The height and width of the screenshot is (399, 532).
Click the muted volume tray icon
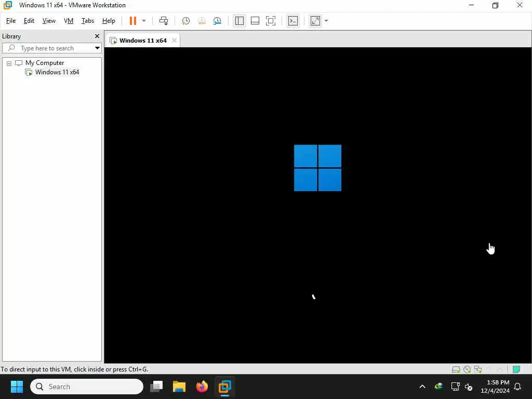coord(469,387)
